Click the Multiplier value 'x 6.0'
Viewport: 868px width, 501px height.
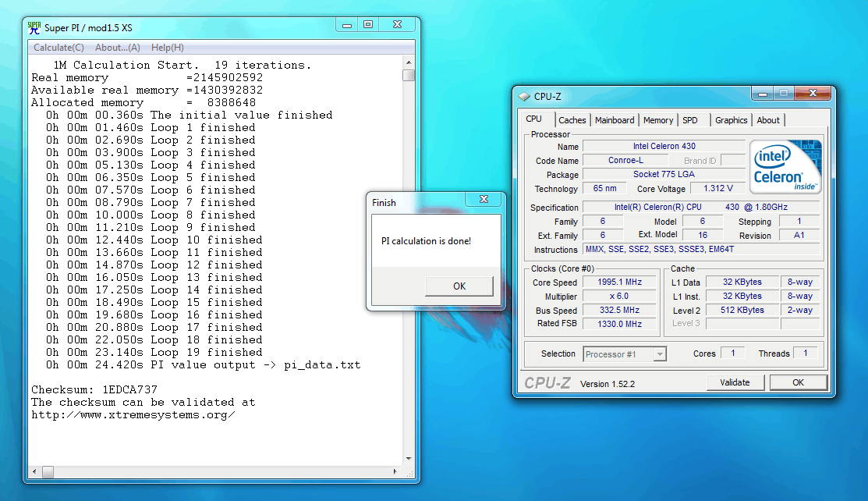[x=619, y=296]
